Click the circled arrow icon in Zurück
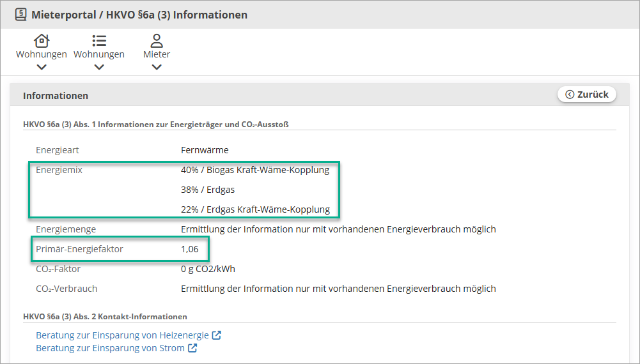This screenshot has width=640, height=364. (570, 95)
